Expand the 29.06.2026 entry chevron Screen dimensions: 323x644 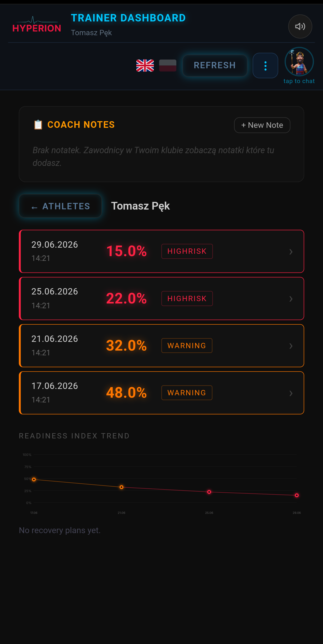291,252
